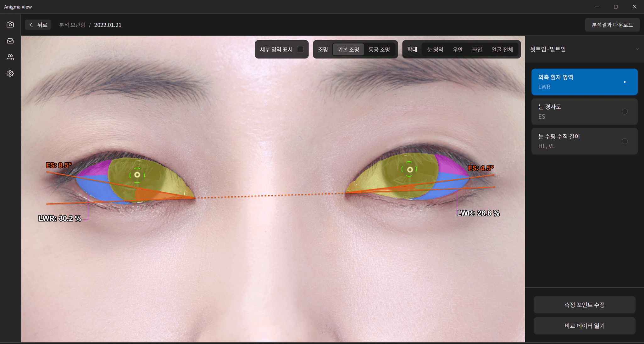Zoom to 눈 영역 view

click(x=435, y=49)
